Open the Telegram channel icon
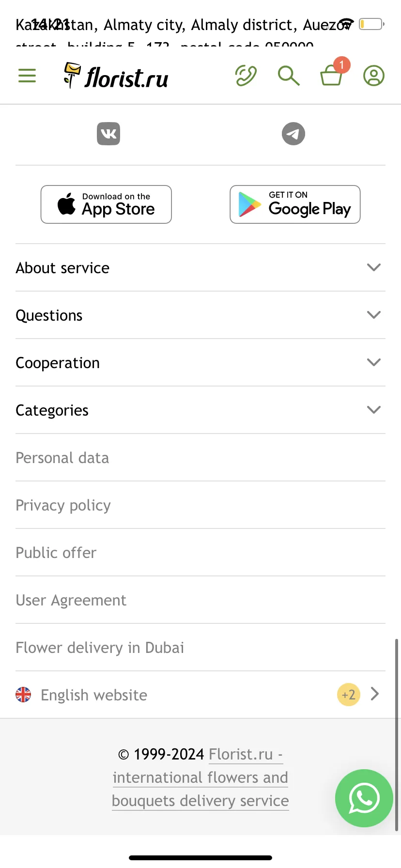Viewport: 401px width, 868px height. (x=293, y=134)
